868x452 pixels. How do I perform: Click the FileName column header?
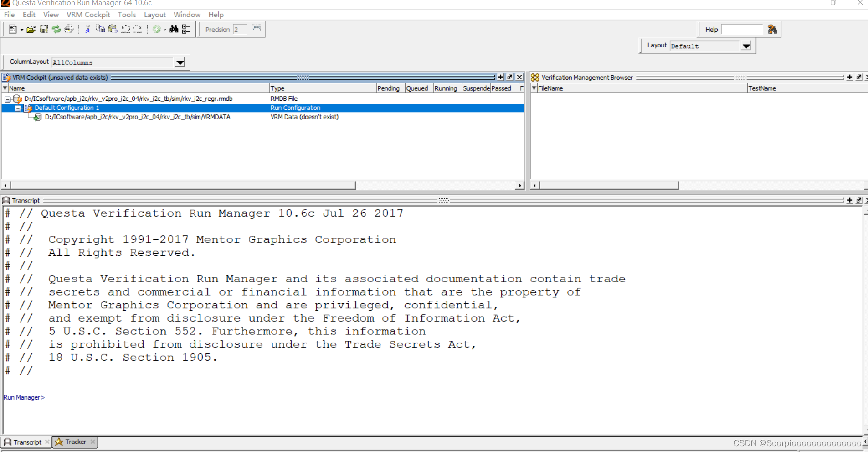[642, 88]
